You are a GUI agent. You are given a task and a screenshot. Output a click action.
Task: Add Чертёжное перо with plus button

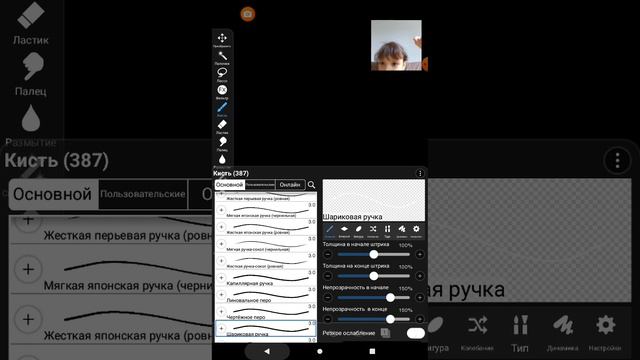pyautogui.click(x=221, y=312)
